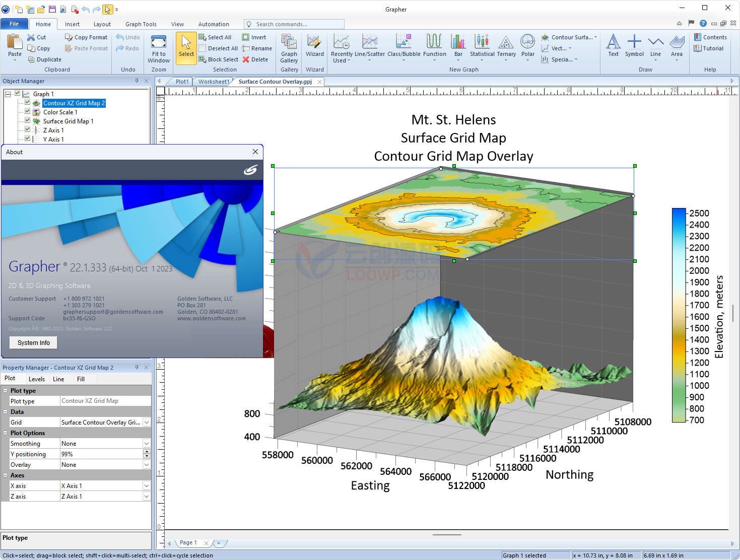The width and height of the screenshot is (740, 560).
Task: Open the Z axis dropdown
Action: click(147, 497)
